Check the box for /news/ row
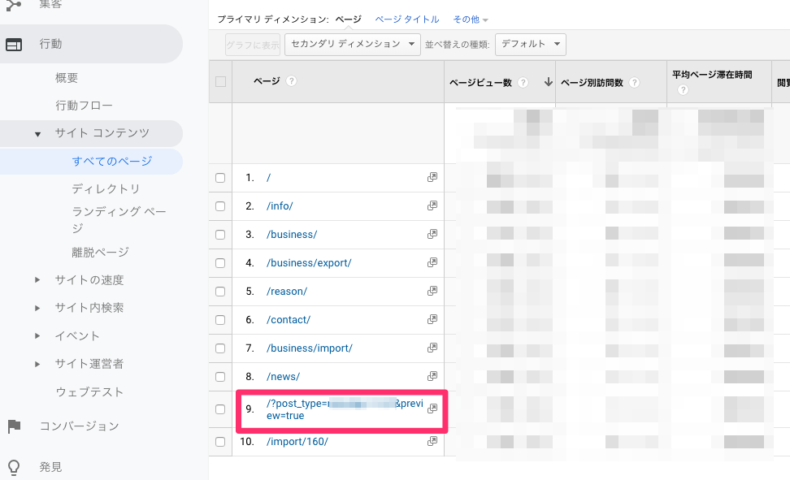The width and height of the screenshot is (790, 480). (x=220, y=377)
